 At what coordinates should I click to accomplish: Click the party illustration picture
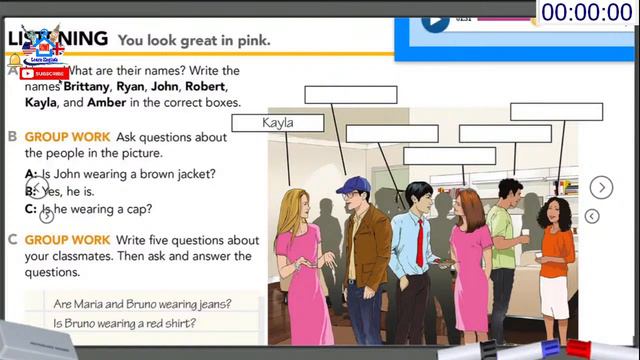423,227
